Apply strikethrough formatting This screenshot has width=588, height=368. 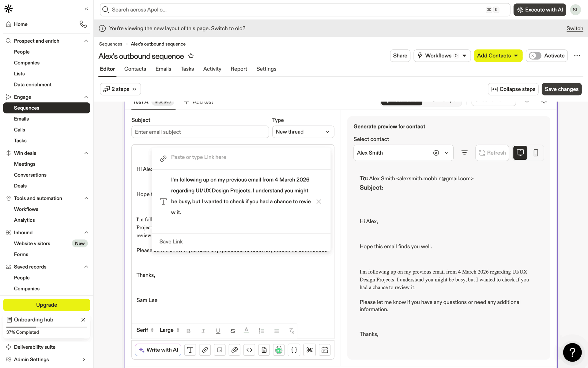point(233,331)
